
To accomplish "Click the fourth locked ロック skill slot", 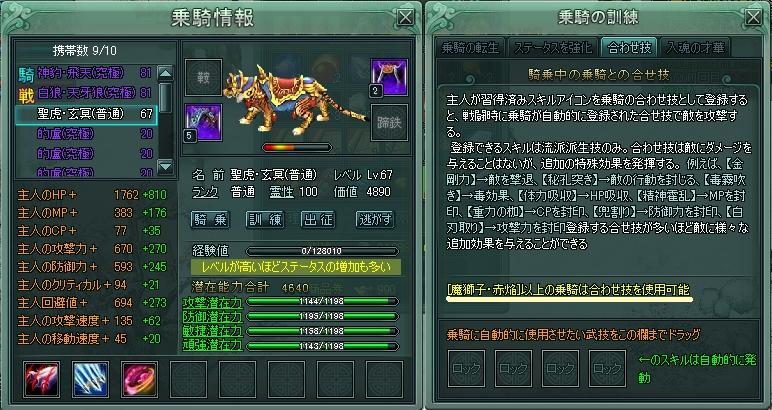I will coord(608,368).
